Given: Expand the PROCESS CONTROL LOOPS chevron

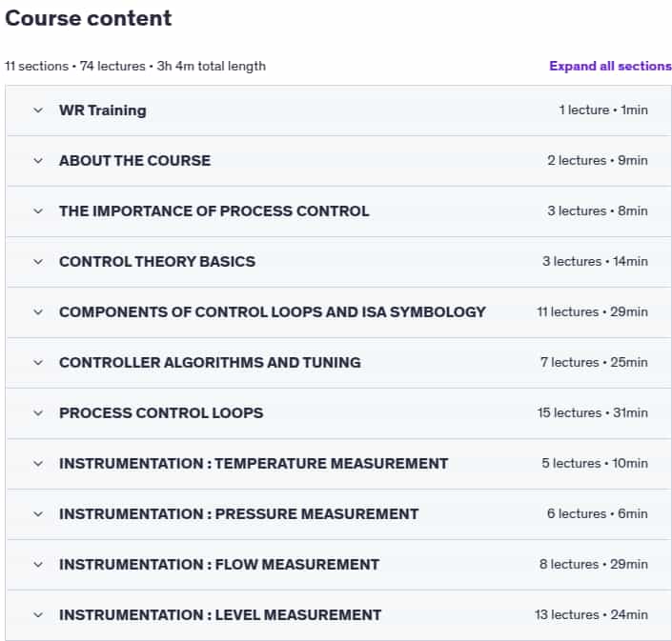Looking at the screenshot, I should pyautogui.click(x=38, y=413).
